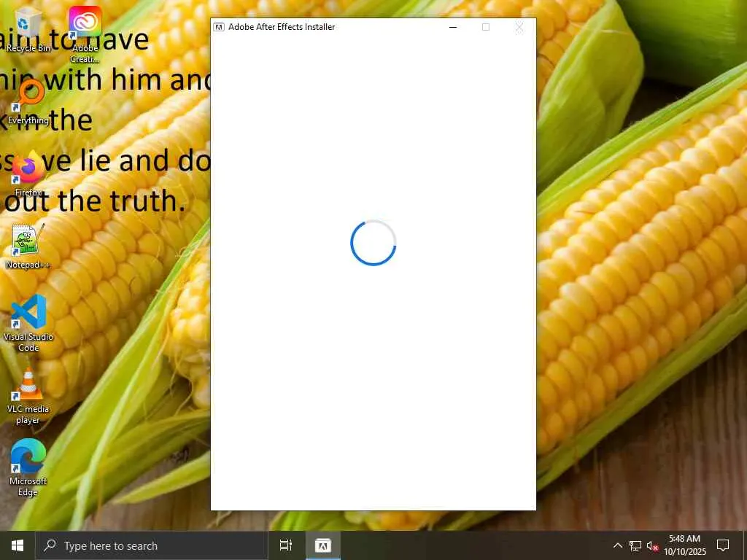Image resolution: width=747 pixels, height=560 pixels.
Task: Close the Adobe After Effects Installer window
Action: point(519,27)
